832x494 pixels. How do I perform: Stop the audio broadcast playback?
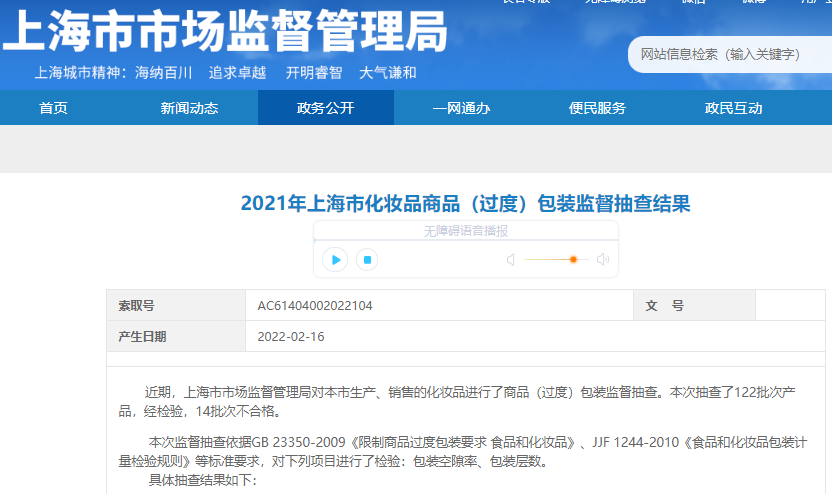367,259
